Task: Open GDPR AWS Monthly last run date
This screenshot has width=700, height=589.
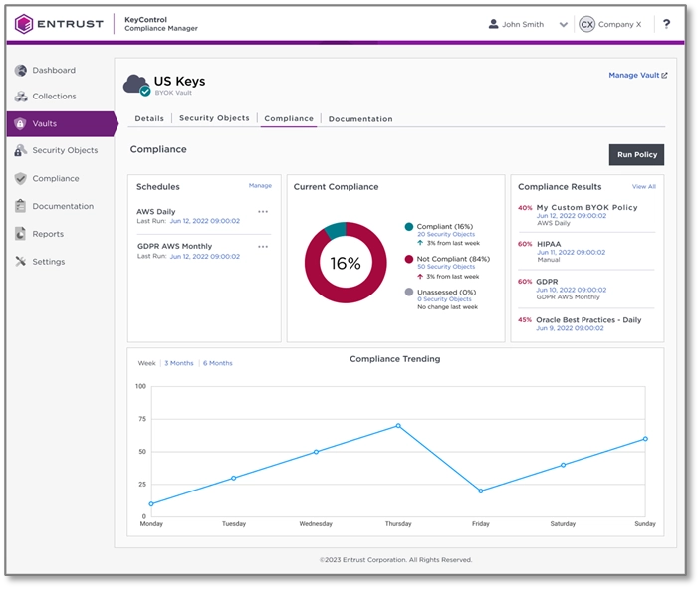Action: (205, 256)
